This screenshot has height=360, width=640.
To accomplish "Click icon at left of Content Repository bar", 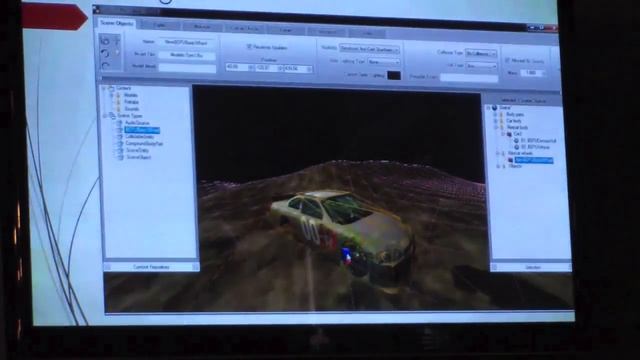I will point(107,267).
